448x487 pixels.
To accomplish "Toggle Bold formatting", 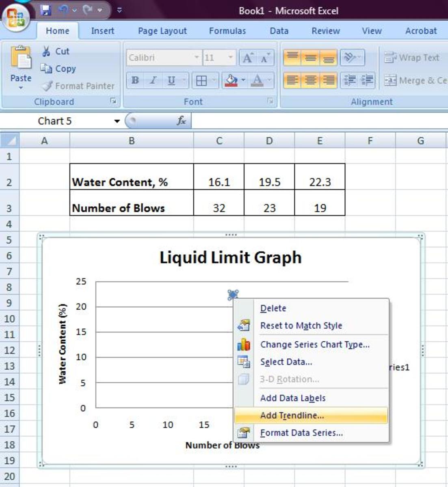I will pos(134,80).
